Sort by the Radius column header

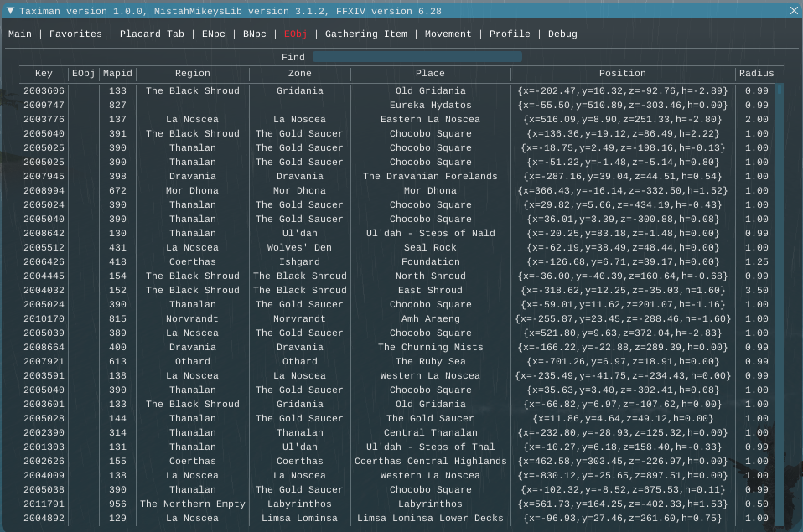click(756, 73)
